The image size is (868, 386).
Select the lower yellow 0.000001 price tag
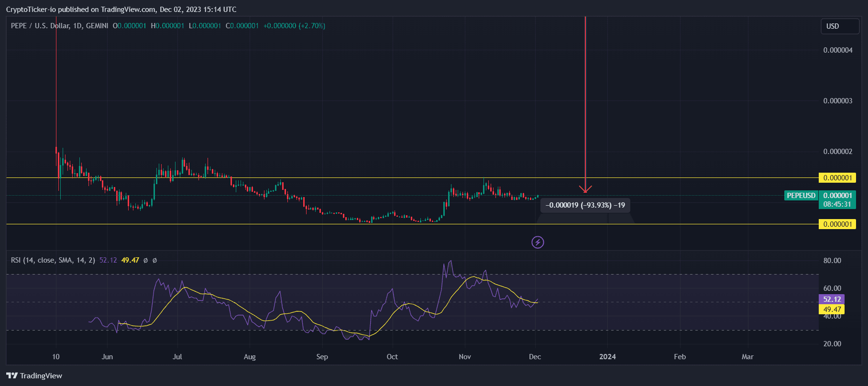pyautogui.click(x=837, y=224)
